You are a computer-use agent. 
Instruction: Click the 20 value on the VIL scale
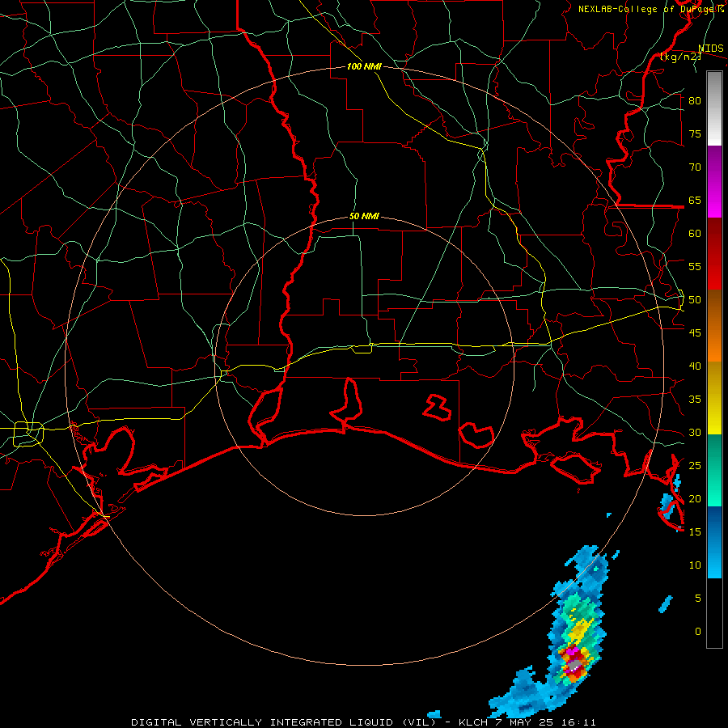coord(695,498)
